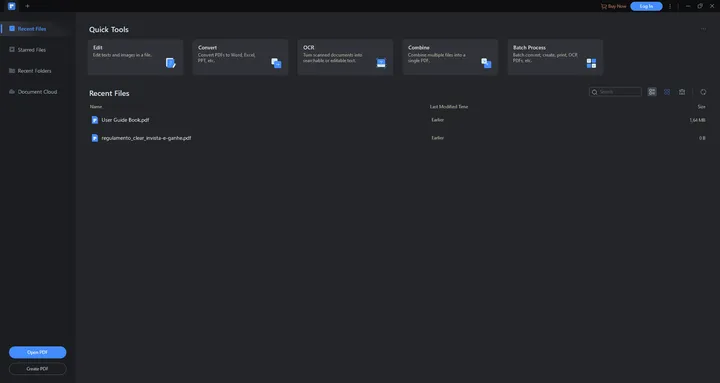Viewport: 720px width, 383px height.
Task: Open User Guide Book.pdf
Action: [x=125, y=120]
